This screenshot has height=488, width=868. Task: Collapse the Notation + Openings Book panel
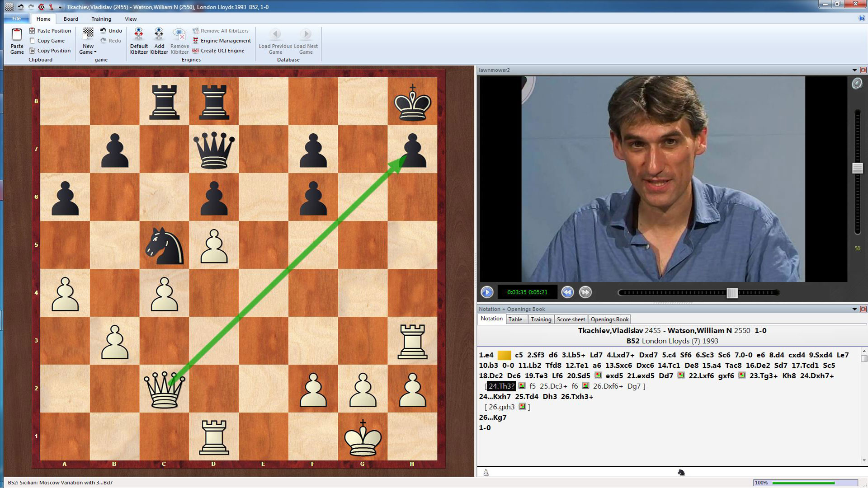click(855, 309)
